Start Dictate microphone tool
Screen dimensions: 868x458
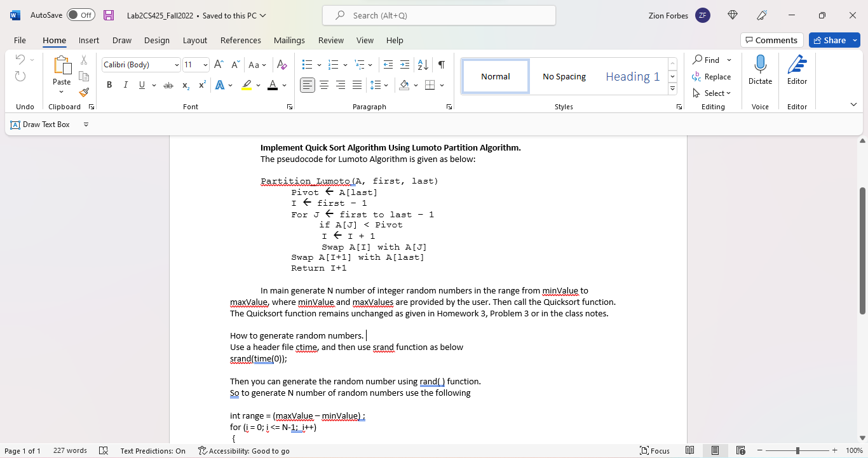pyautogui.click(x=760, y=70)
